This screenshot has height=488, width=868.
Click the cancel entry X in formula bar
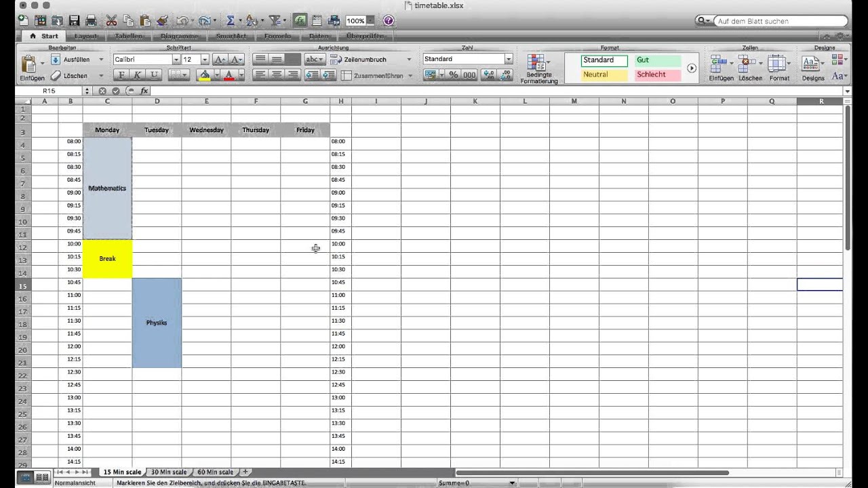[x=102, y=91]
